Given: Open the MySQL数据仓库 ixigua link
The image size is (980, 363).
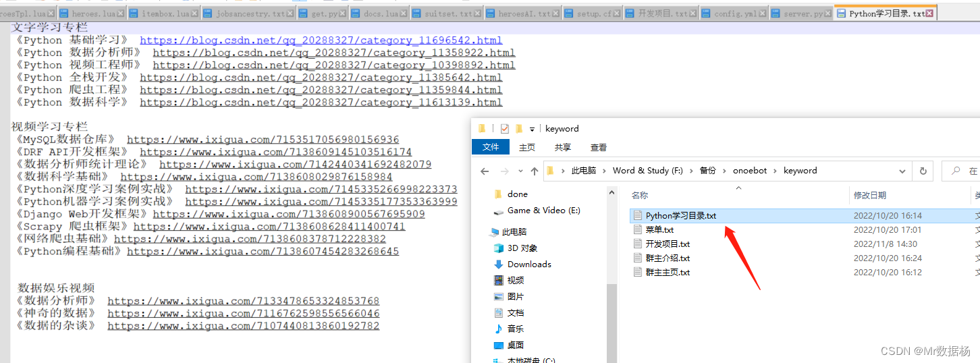Looking at the screenshot, I should [x=263, y=140].
